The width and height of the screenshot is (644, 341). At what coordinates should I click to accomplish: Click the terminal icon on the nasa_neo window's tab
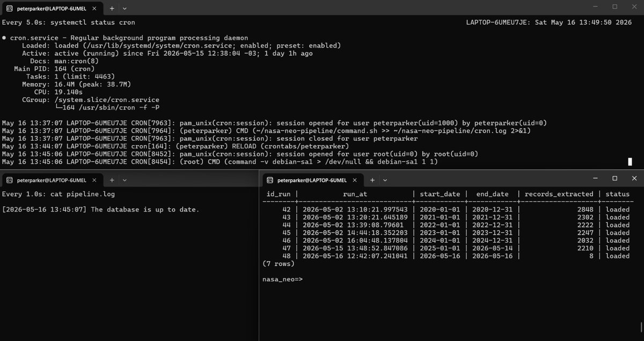click(x=270, y=180)
